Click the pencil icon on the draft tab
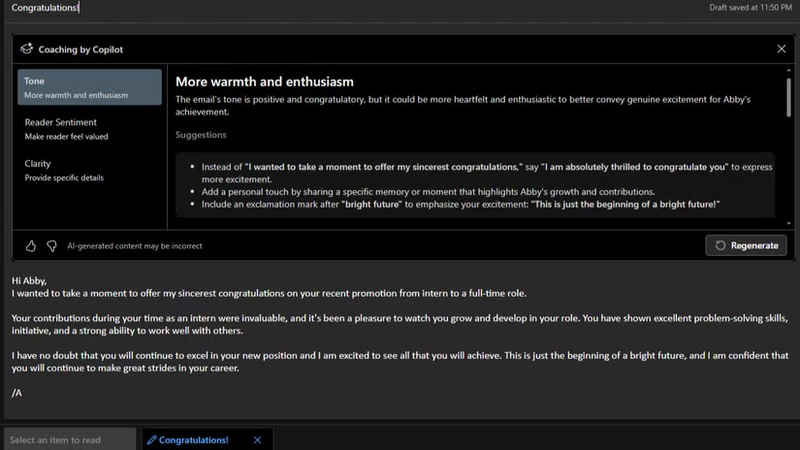Screen dimensions: 800x450 pyautogui.click(x=151, y=440)
